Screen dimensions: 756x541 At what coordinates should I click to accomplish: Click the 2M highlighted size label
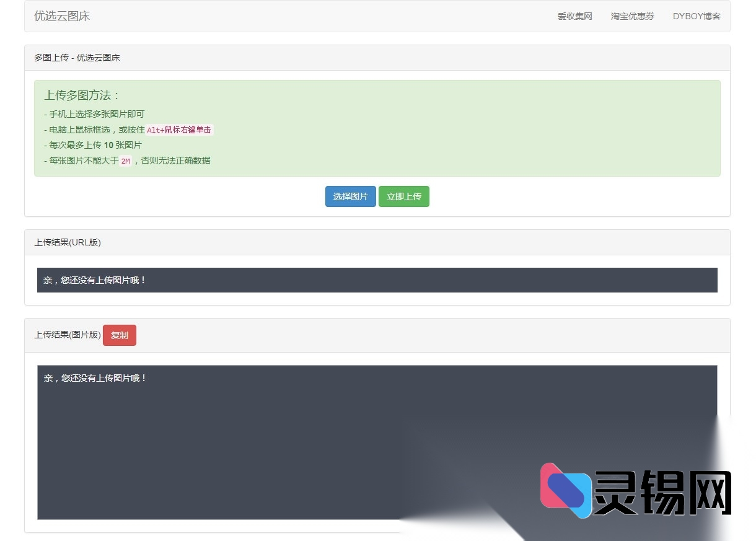[126, 160]
